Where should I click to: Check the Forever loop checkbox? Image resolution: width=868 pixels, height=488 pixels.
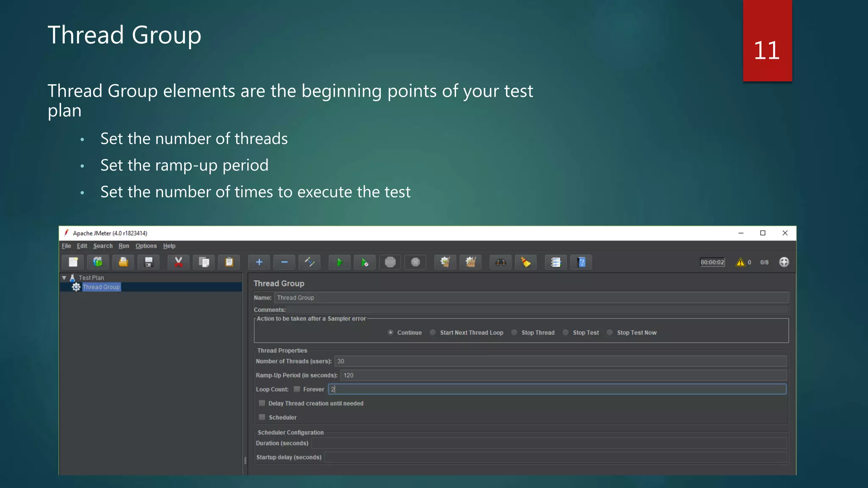297,389
